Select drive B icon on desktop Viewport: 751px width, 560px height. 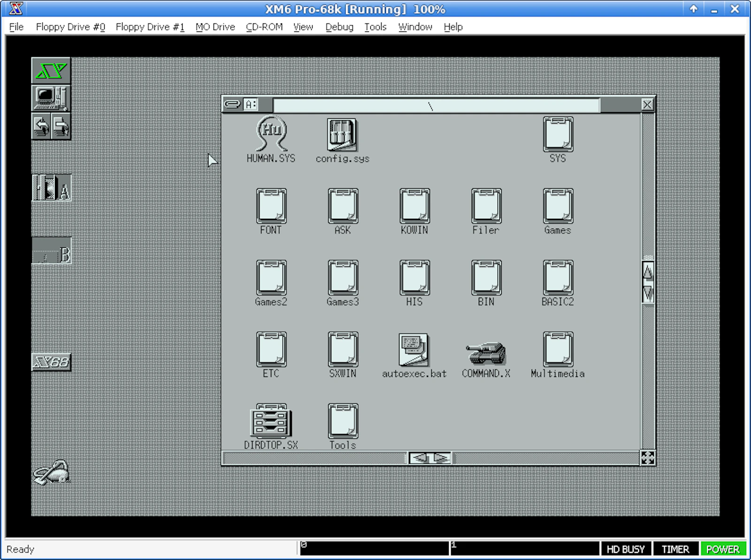[x=52, y=251]
